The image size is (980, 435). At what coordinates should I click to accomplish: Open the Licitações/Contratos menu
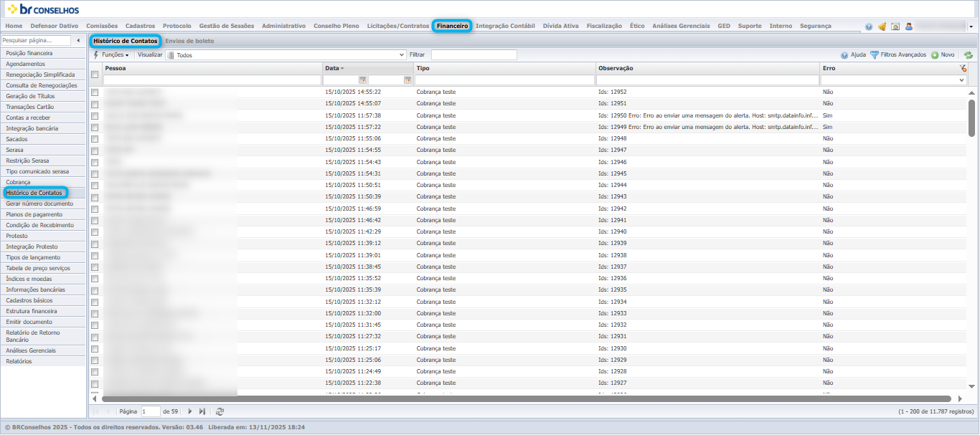click(397, 26)
